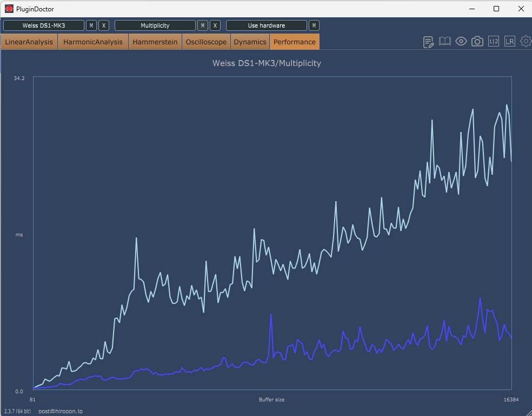Image resolution: width=532 pixels, height=416 pixels.
Task: Click the M button next to Use hardware
Action: pyautogui.click(x=314, y=25)
